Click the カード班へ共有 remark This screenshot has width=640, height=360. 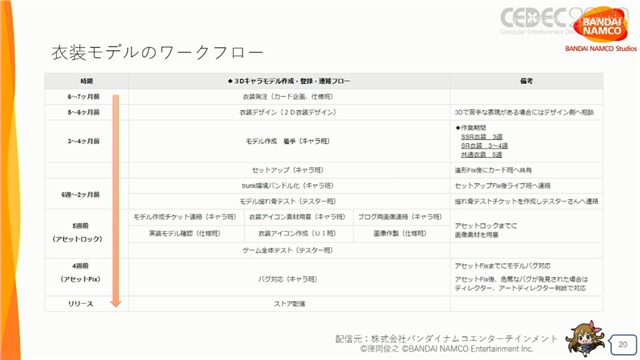pyautogui.click(x=493, y=170)
